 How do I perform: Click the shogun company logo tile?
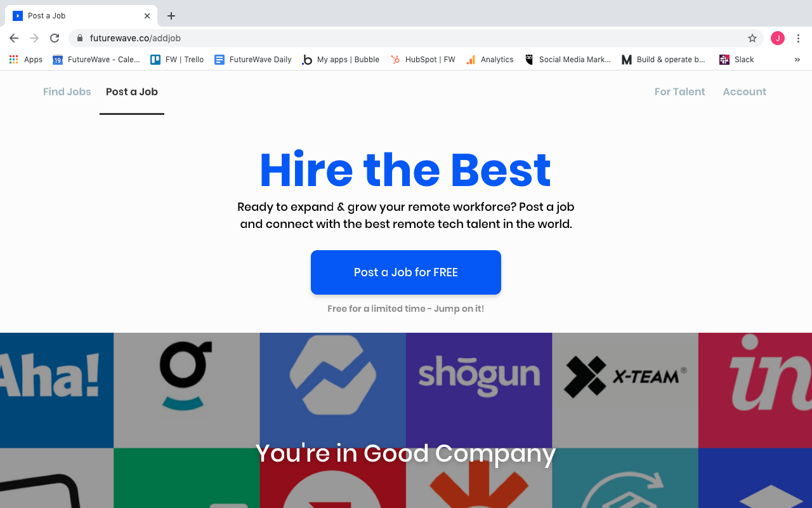pyautogui.click(x=479, y=391)
